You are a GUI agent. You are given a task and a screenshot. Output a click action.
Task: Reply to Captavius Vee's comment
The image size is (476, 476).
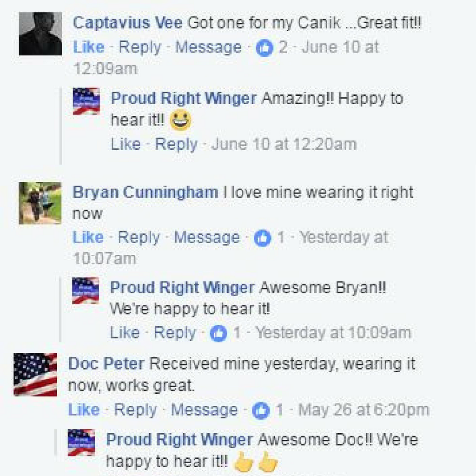click(139, 48)
